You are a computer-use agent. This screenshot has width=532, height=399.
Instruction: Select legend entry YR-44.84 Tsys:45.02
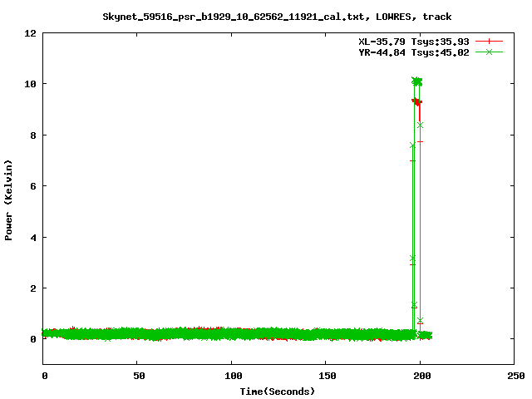click(x=414, y=52)
